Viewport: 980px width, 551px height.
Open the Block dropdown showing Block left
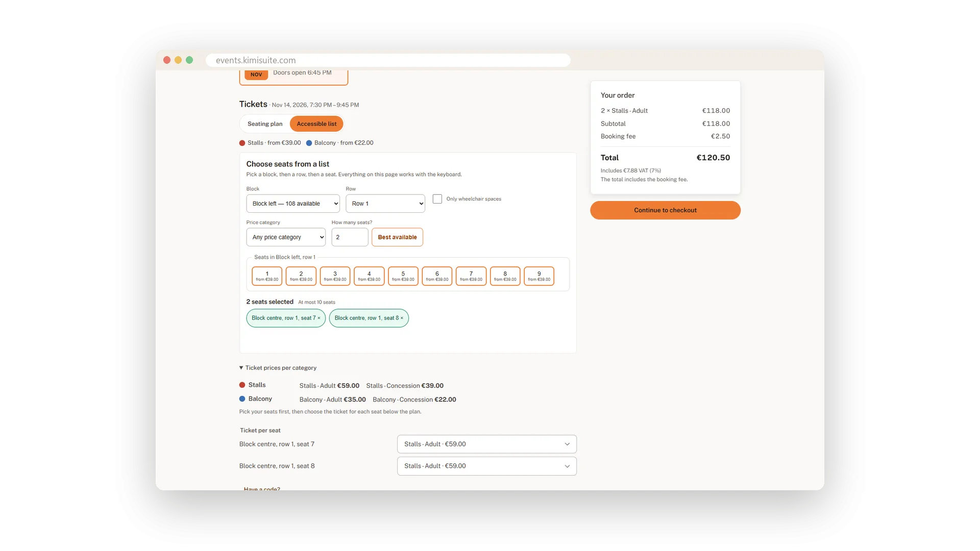[293, 204]
